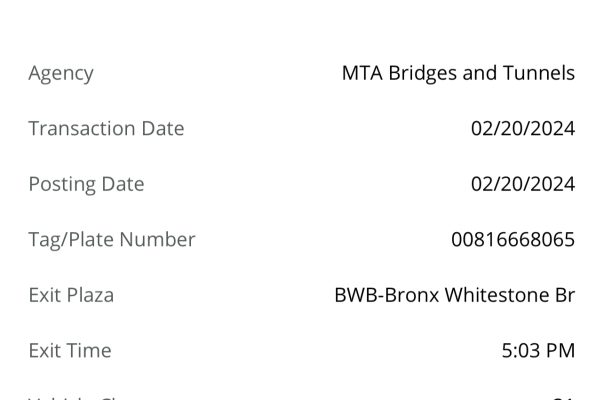The height and width of the screenshot is (400, 604).
Task: Select the Transaction Date value 02/20/2024
Action: (523, 128)
